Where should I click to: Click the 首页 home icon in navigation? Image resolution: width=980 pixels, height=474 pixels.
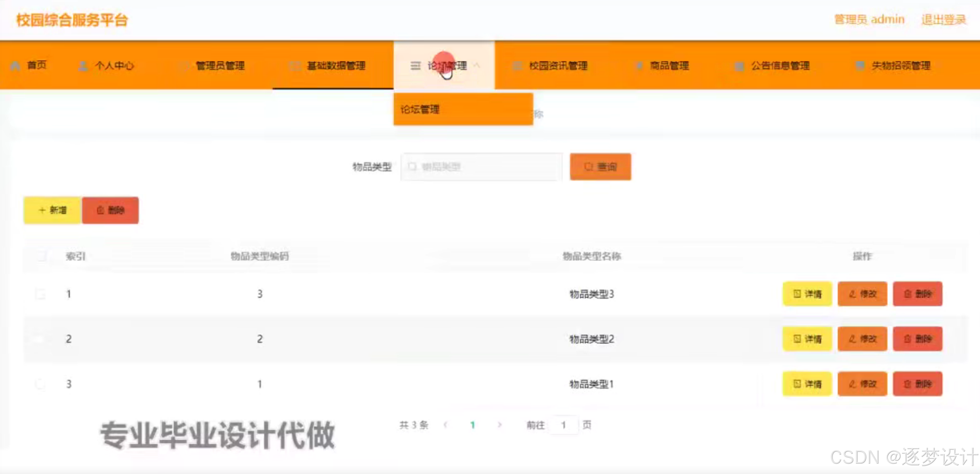click(16, 65)
